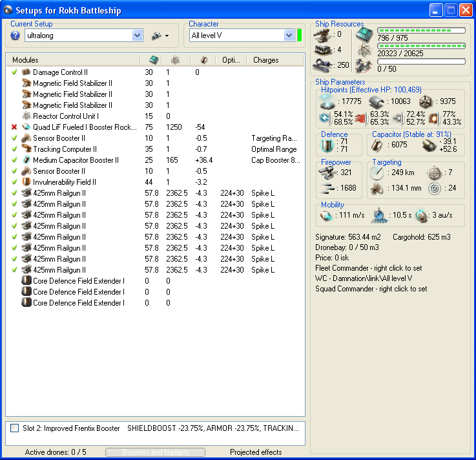Click the Damage Control II module icon
This screenshot has width=476, height=460.
(x=26, y=72)
